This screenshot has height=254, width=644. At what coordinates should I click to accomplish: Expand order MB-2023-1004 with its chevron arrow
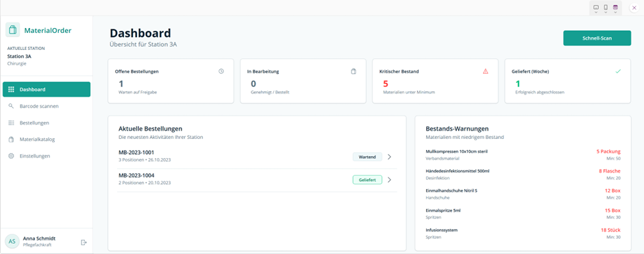point(389,180)
